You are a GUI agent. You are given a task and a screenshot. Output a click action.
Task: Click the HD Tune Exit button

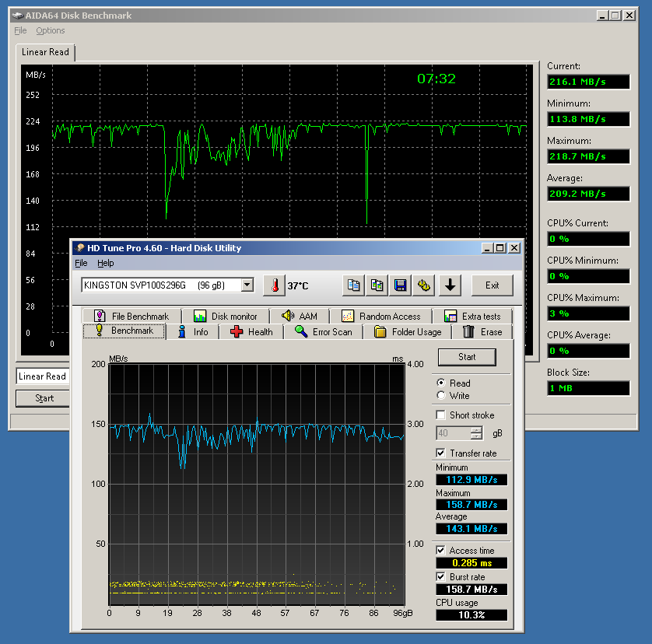(493, 285)
